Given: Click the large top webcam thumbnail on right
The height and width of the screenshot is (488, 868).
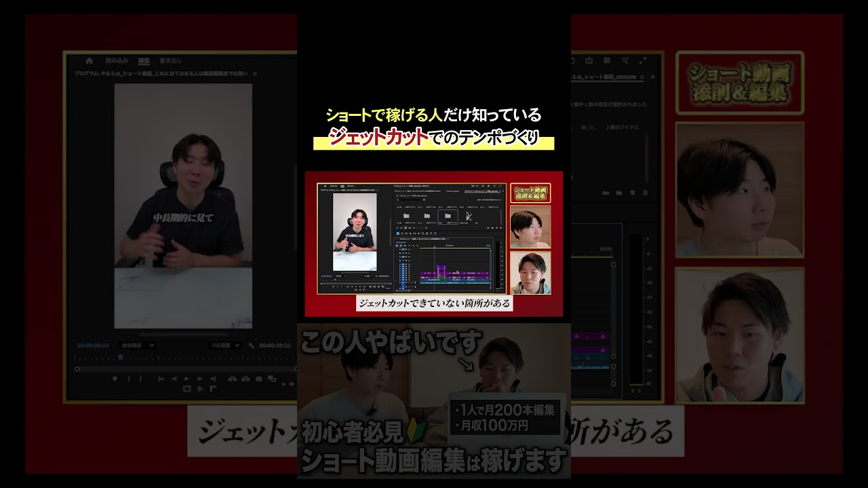Looking at the screenshot, I should 741,190.
